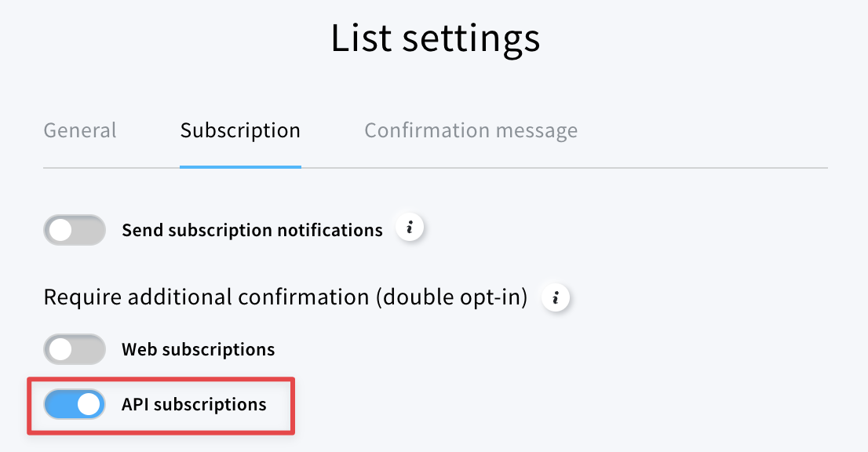Viewport: 868px width, 452px height.
Task: Select the Subscription tab
Action: pyautogui.click(x=240, y=130)
